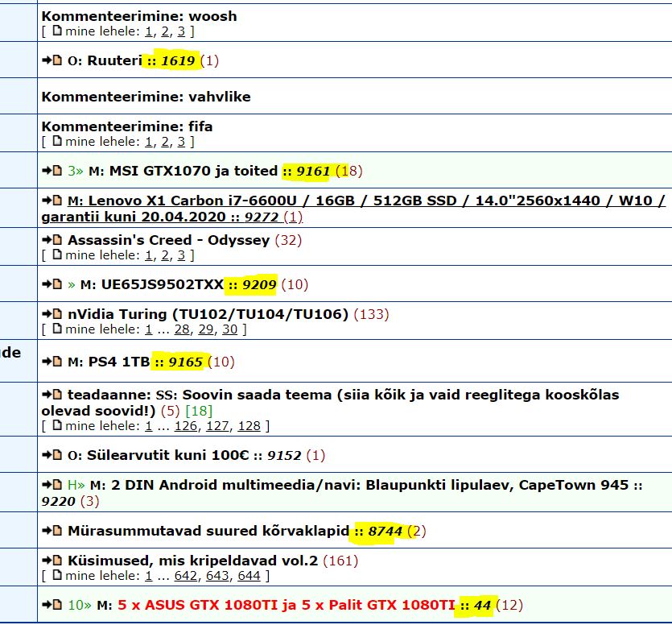Open Assassin's Creed - Odyssey thread
Viewport: 672px width, 625px height.
169,240
